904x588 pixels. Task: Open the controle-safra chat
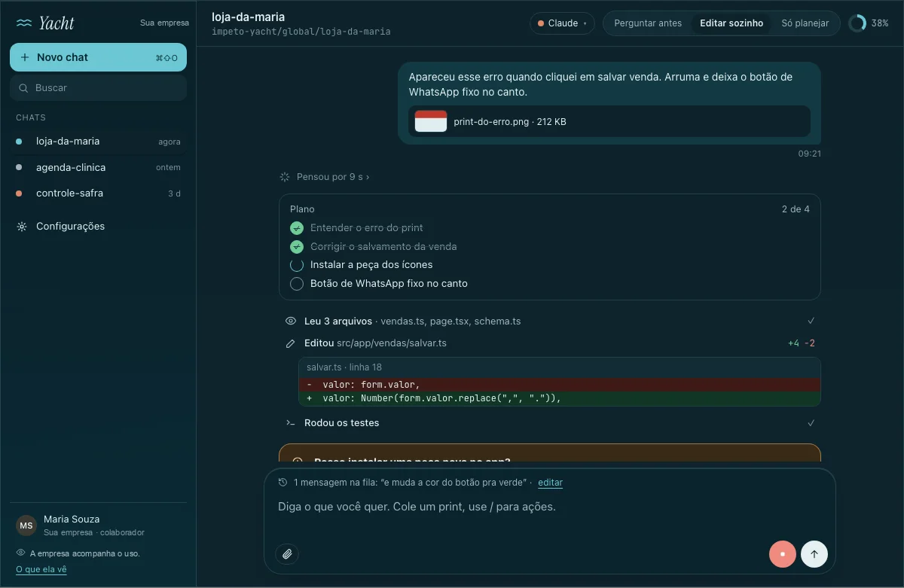pyautogui.click(x=98, y=193)
